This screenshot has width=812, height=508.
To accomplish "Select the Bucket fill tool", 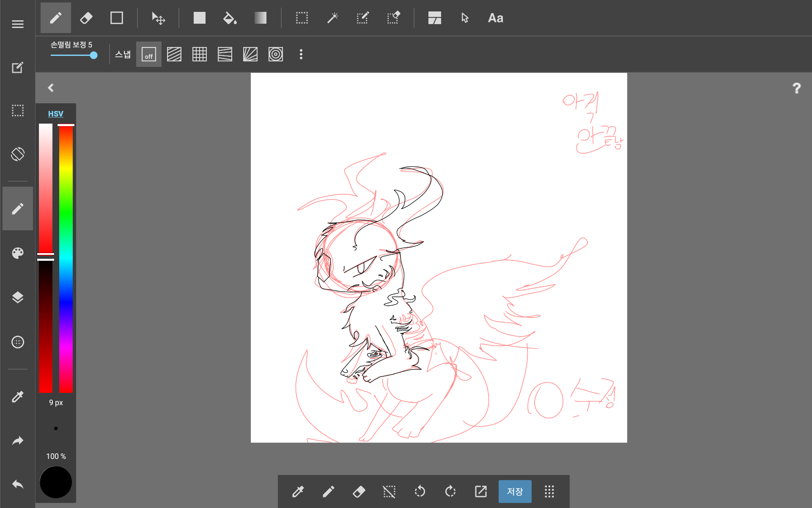I will 230,18.
